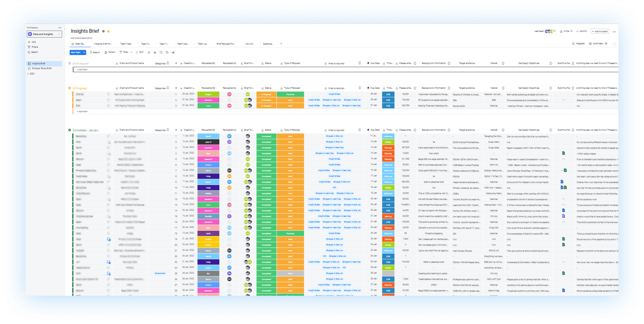Open the Sort tool

140,52
